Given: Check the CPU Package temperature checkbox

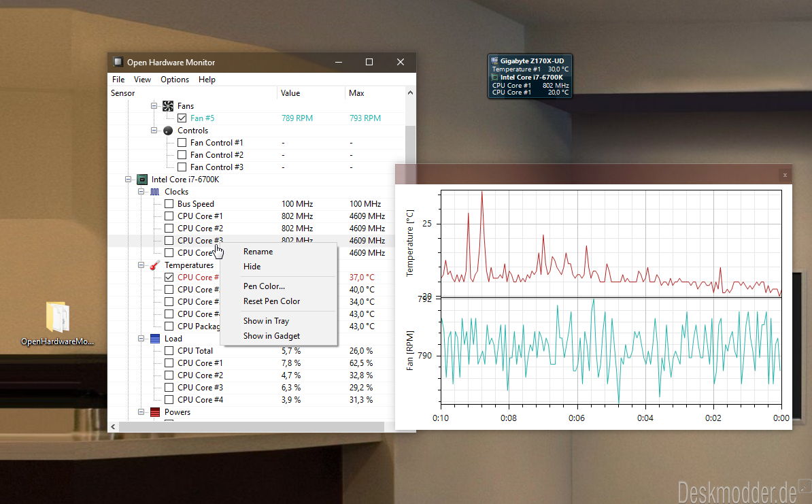Looking at the screenshot, I should click(x=169, y=326).
